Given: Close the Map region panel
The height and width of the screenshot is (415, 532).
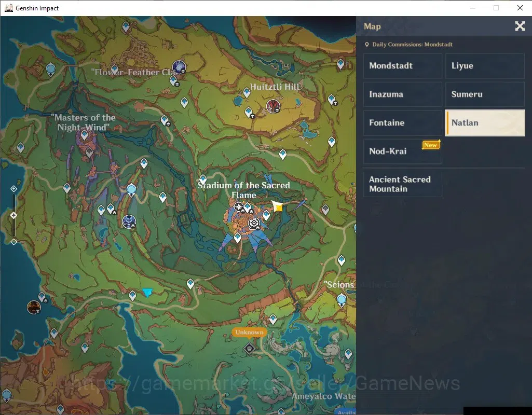Looking at the screenshot, I should 520,26.
